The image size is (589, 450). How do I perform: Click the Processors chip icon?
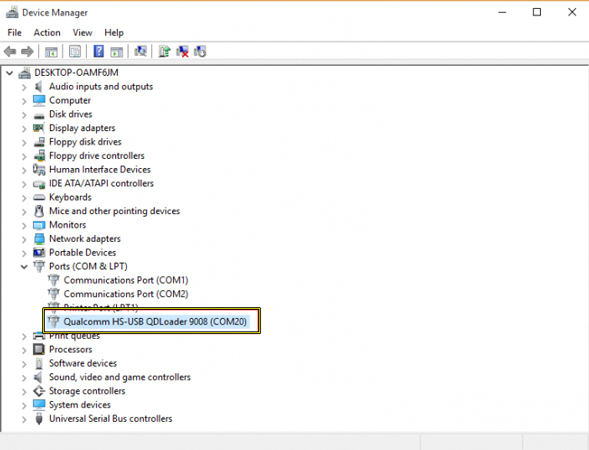(39, 349)
